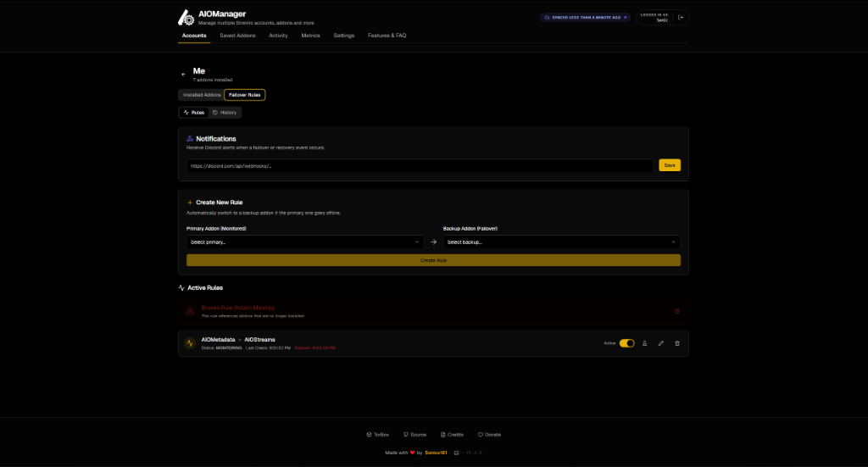Click the logout icon next to the username
The image size is (868, 467).
tap(681, 17)
